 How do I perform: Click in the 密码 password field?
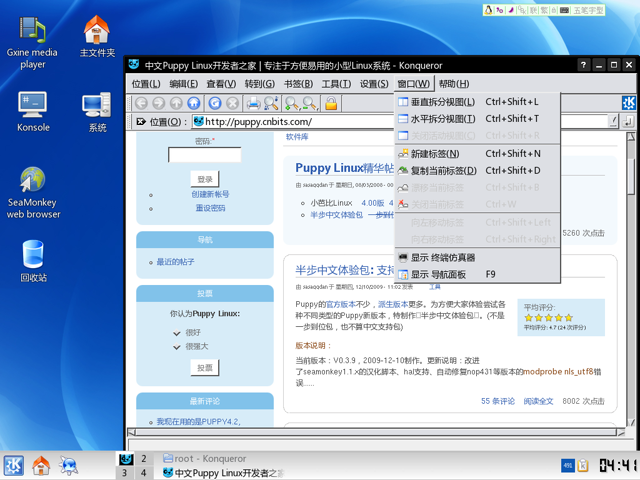pos(204,155)
